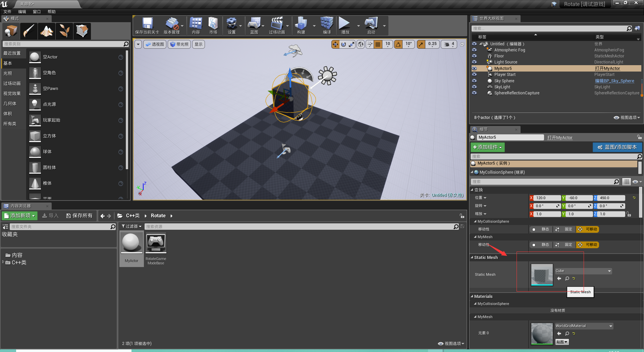Image resolution: width=644 pixels, height=352 pixels.
Task: Start the level with the 播放 button
Action: [x=345, y=25]
